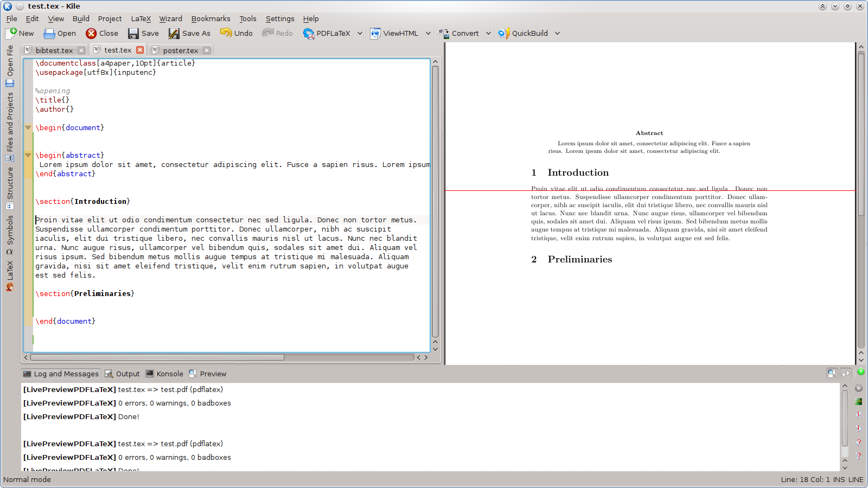
Task: Click the ViewHTML toolbar icon
Action: coord(375,33)
